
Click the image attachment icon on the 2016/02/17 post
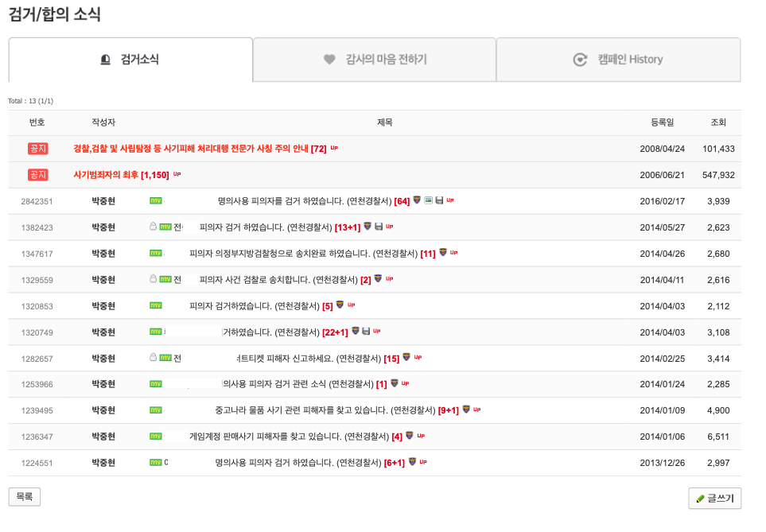(429, 200)
